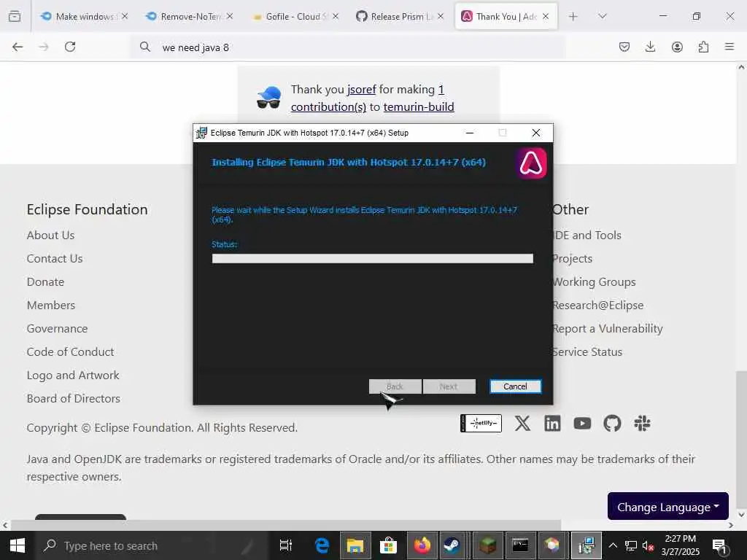
Task: Open File Explorer from taskbar
Action: (355, 545)
